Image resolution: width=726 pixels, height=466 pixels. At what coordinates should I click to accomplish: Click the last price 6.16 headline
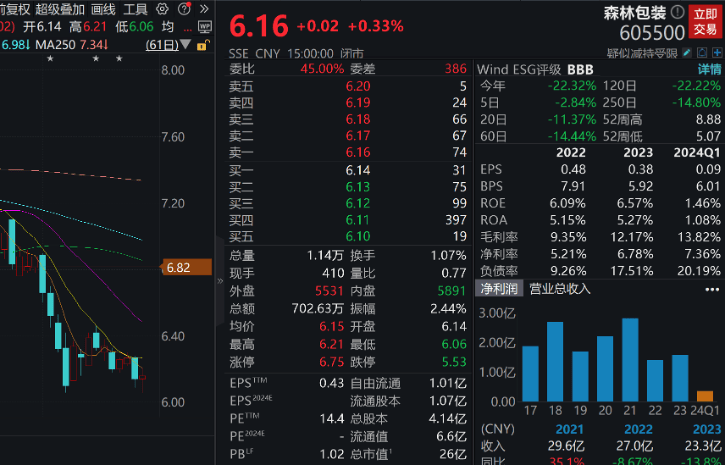coord(258,26)
